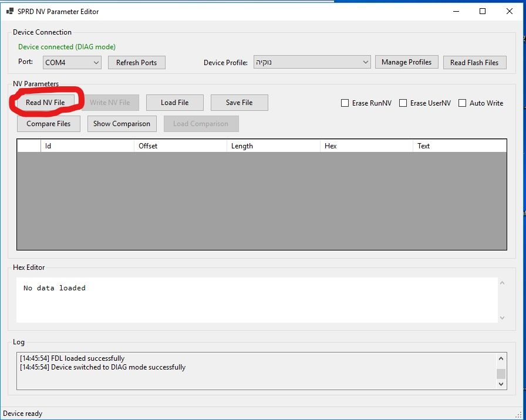Click the Offset column header
526x420 pixels.
click(180, 146)
